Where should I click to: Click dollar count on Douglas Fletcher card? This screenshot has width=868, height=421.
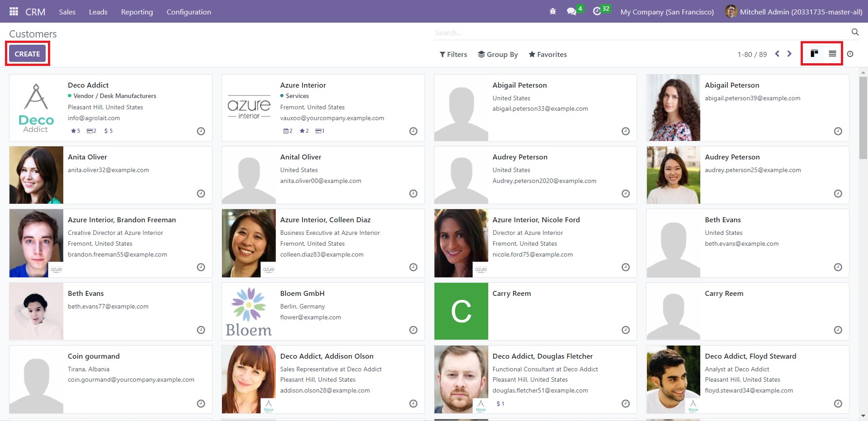coord(500,404)
